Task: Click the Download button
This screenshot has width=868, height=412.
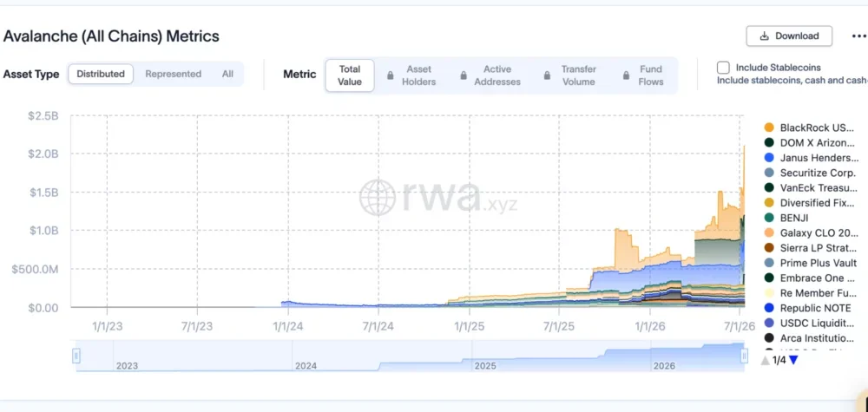Action: pos(789,36)
